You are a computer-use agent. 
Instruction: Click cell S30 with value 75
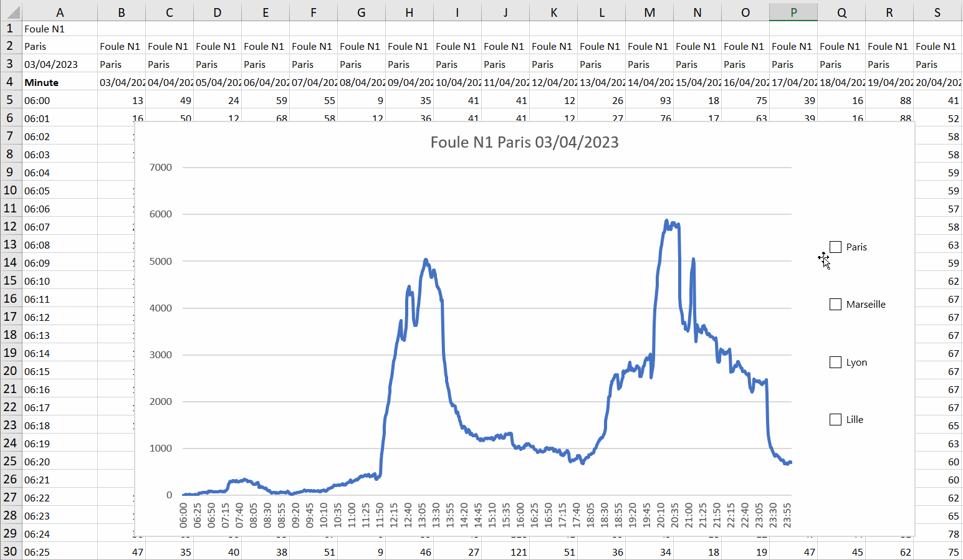(937, 552)
